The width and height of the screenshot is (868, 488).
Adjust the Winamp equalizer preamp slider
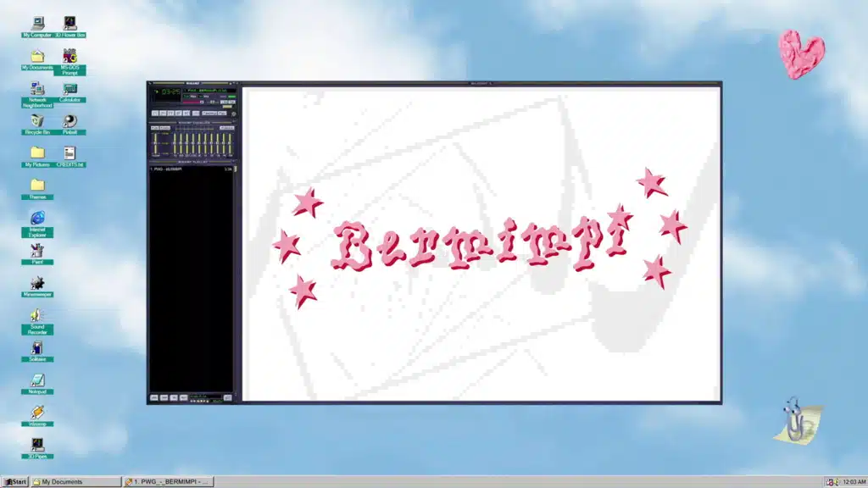155,144
